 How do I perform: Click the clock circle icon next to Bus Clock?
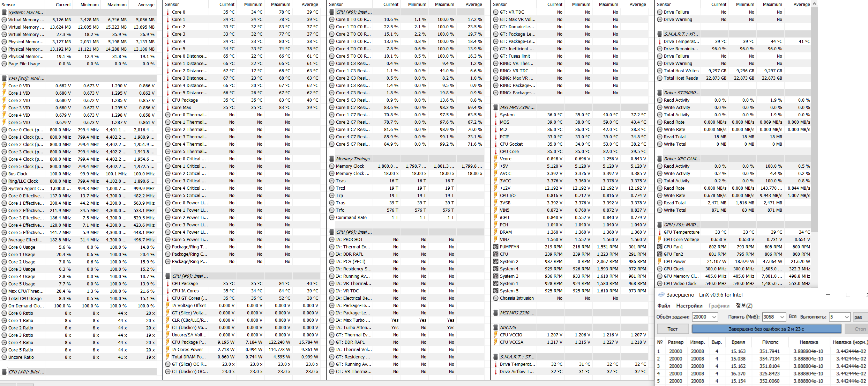click(x=4, y=174)
